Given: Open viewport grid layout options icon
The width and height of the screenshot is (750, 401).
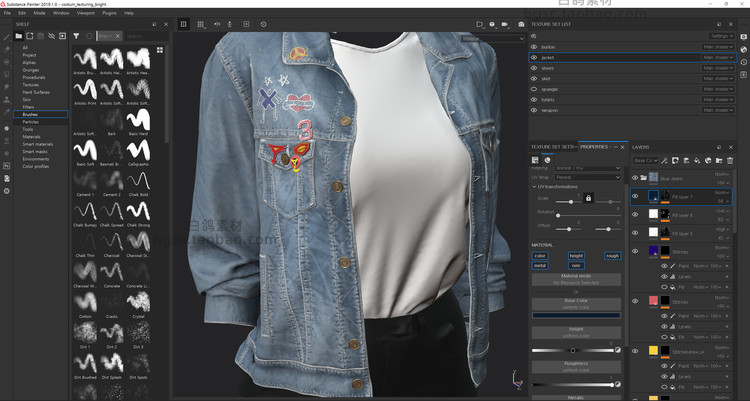Looking at the screenshot, I should 201,24.
